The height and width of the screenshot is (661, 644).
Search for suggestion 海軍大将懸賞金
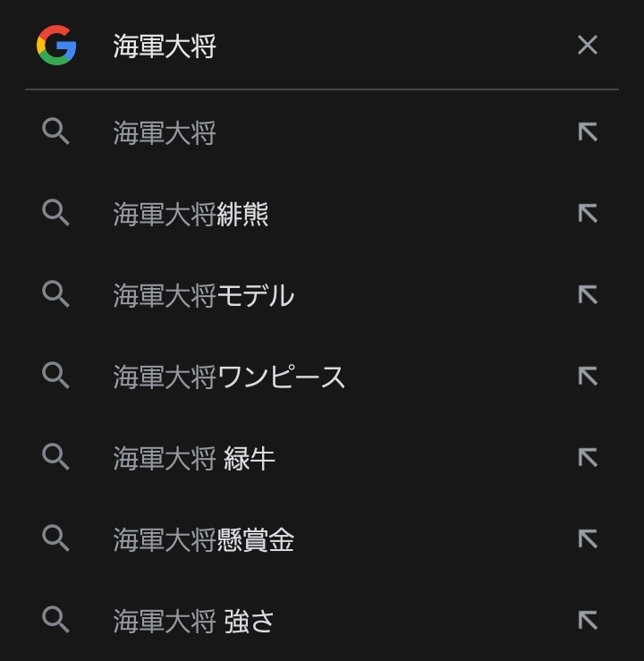point(203,540)
